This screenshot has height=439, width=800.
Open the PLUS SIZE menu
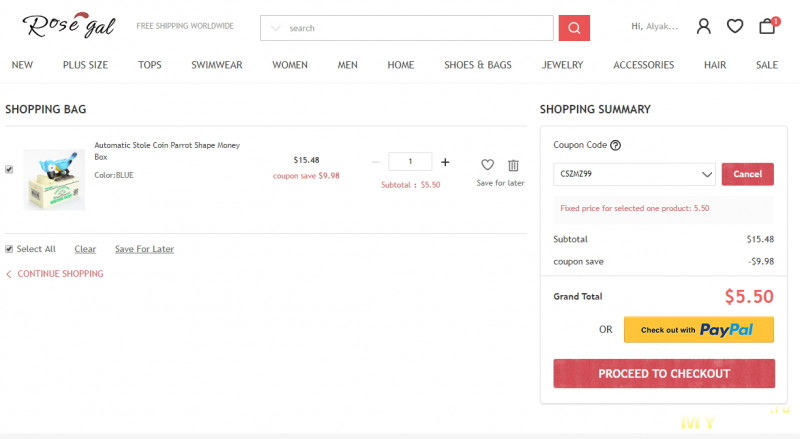click(85, 65)
